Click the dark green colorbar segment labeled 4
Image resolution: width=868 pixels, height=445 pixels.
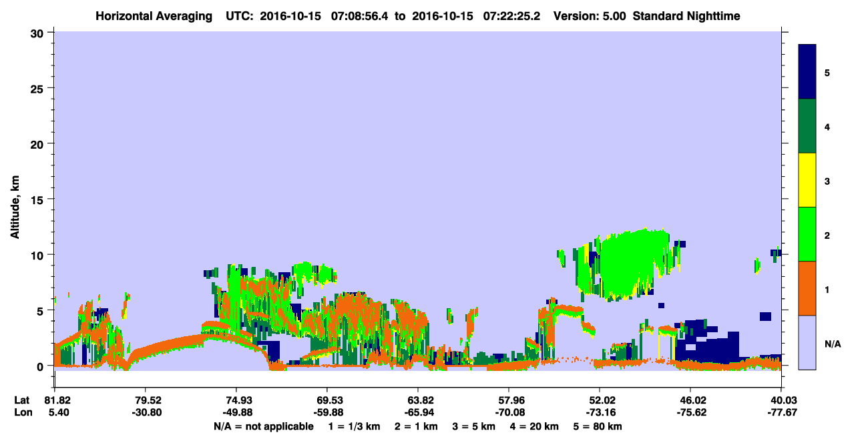(807, 126)
